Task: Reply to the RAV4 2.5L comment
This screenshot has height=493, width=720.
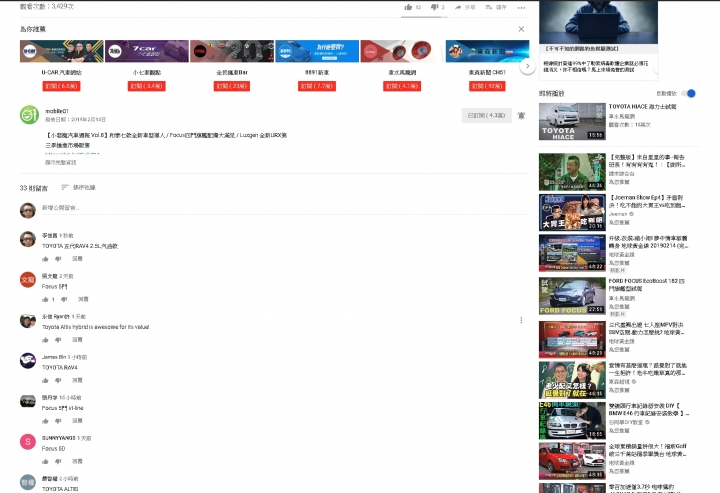Action: (77, 259)
